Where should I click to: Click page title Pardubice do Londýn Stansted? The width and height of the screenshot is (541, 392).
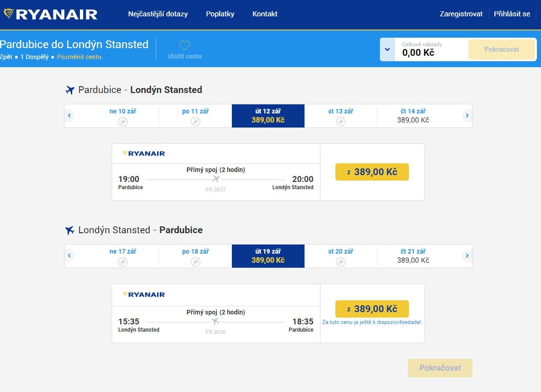tap(74, 44)
